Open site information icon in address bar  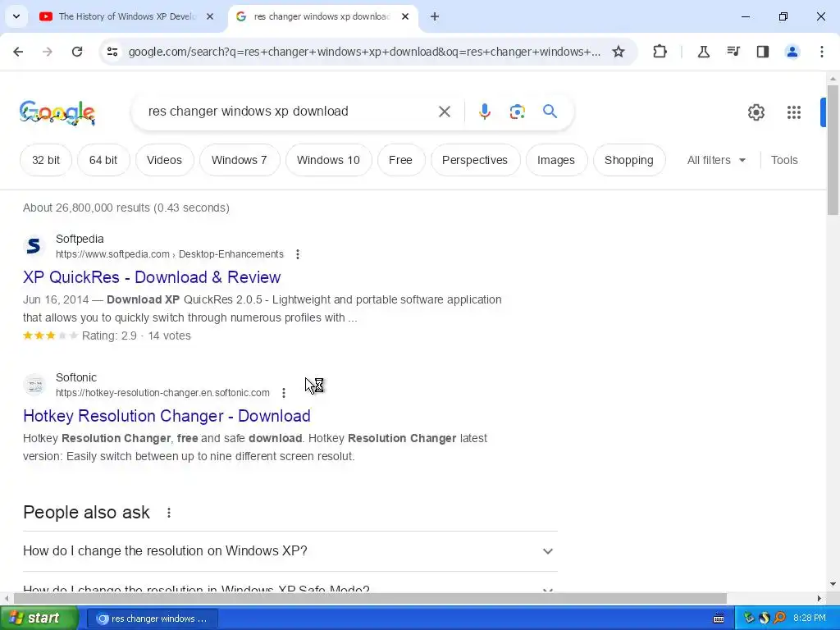click(x=112, y=52)
